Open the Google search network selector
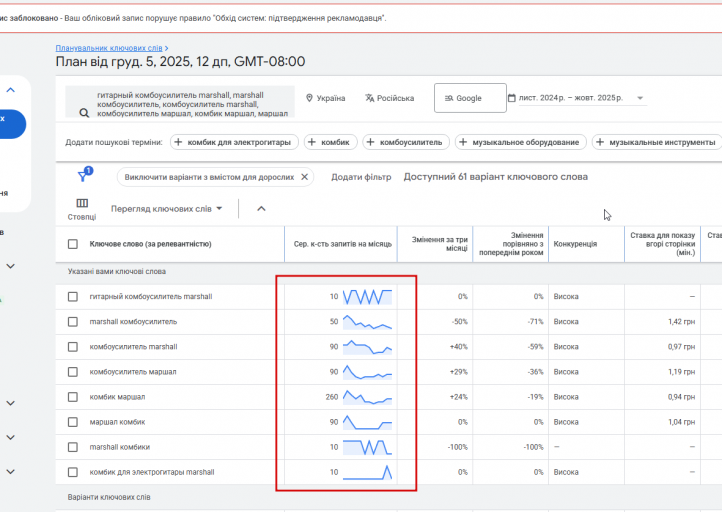Image resolution: width=722 pixels, height=512 pixels. click(x=470, y=98)
